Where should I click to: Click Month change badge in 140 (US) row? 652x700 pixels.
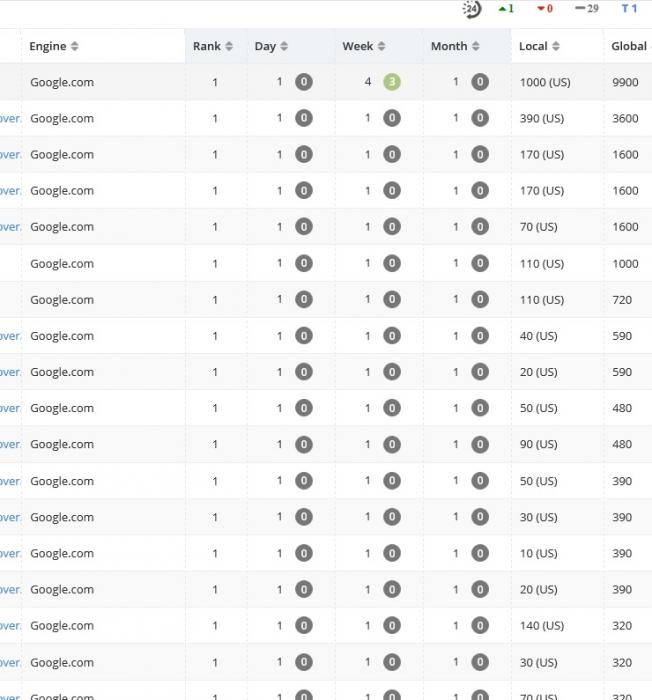480,625
